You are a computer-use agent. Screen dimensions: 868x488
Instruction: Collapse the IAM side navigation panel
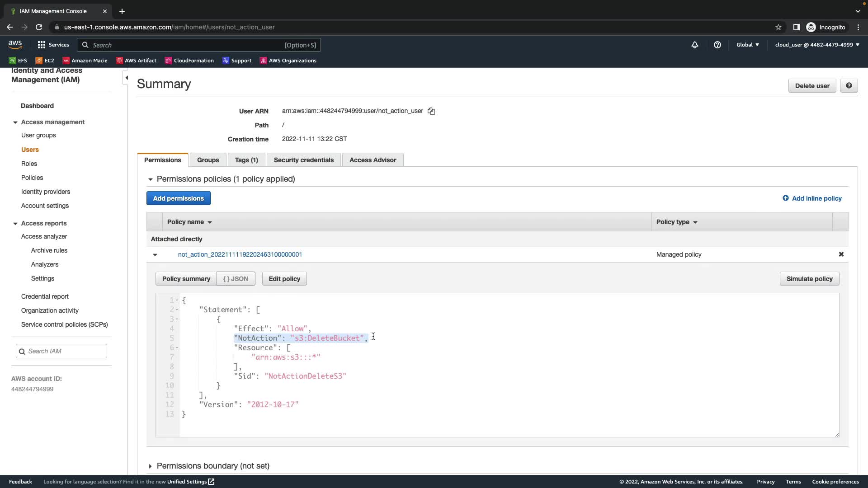pyautogui.click(x=127, y=78)
